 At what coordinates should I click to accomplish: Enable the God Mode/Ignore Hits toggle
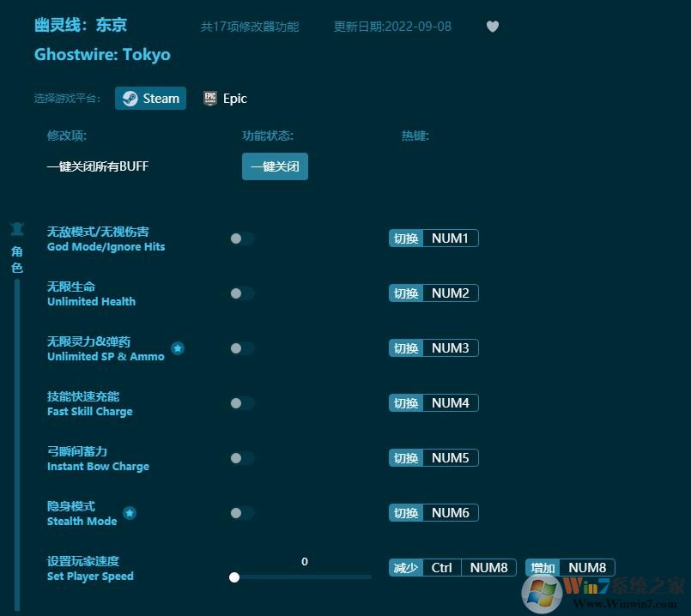click(x=241, y=239)
